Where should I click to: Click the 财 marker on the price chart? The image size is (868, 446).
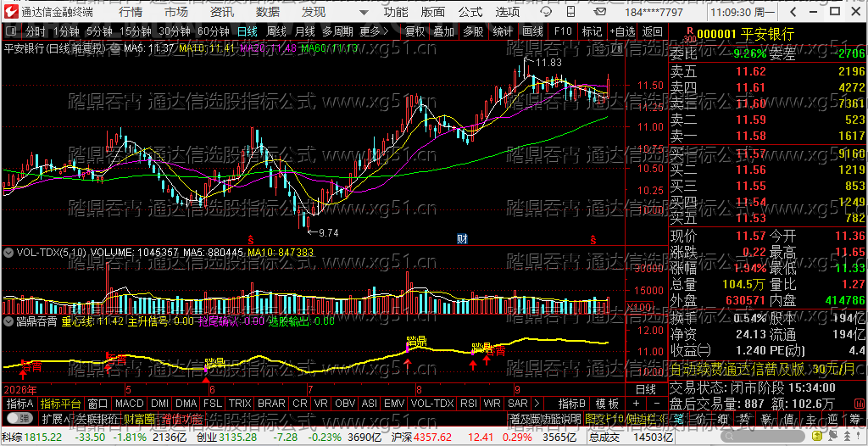[462, 239]
